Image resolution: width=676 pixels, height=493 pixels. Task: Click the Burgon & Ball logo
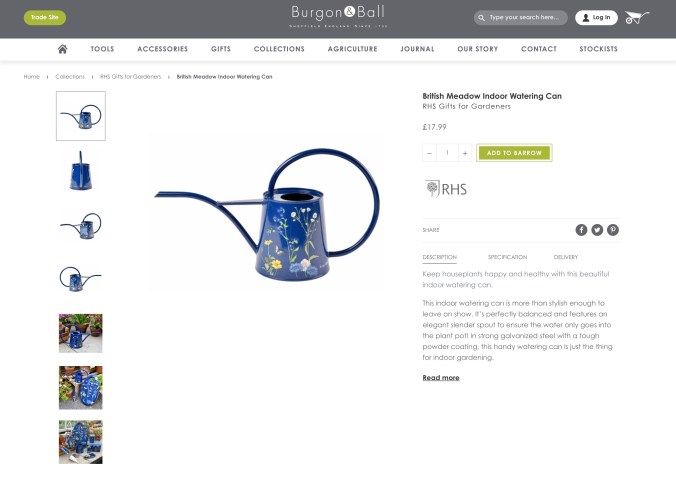pos(338,16)
